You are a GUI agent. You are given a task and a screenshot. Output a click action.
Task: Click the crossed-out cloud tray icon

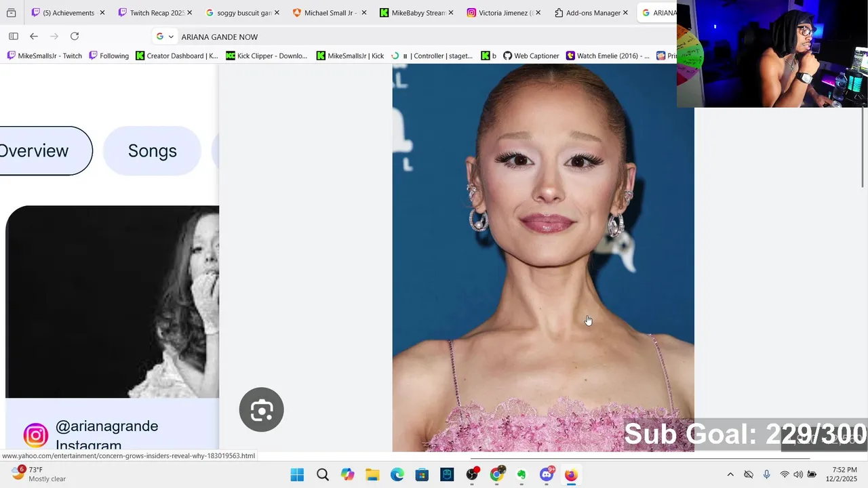[x=749, y=474]
